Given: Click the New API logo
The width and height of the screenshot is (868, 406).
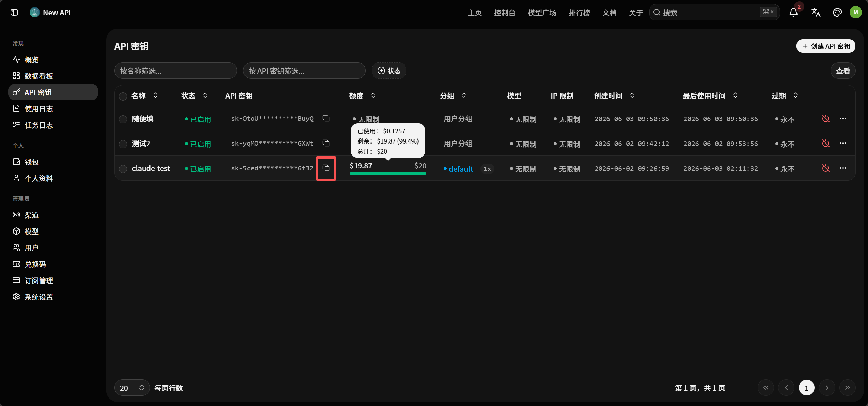Looking at the screenshot, I should click(34, 12).
